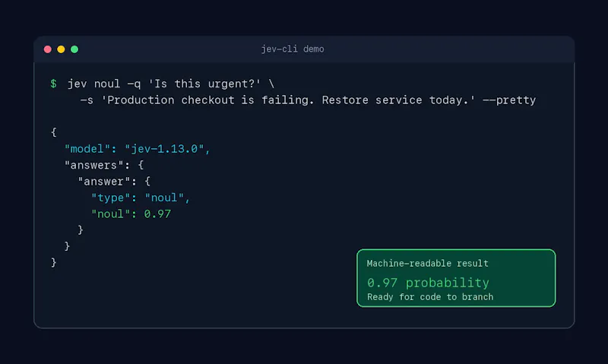
Task: Click the '0.97 probability' callout text
Action: [x=428, y=283]
